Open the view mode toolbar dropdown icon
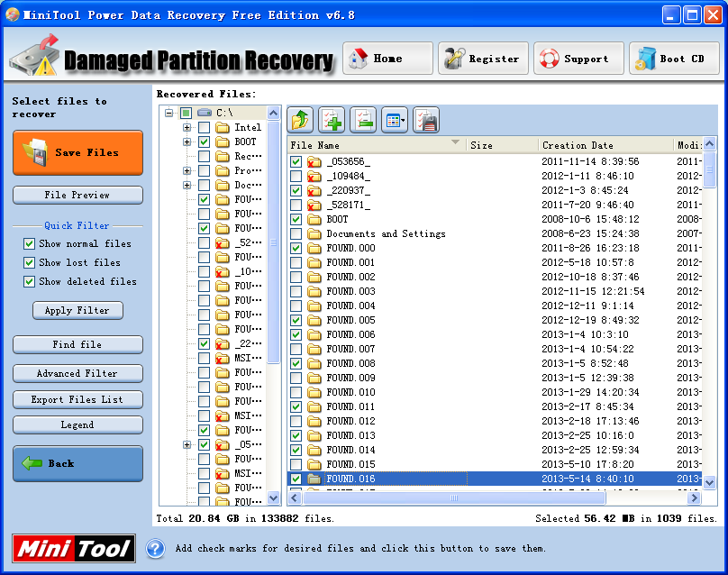Screen dimensions: 728x575 click(395, 120)
